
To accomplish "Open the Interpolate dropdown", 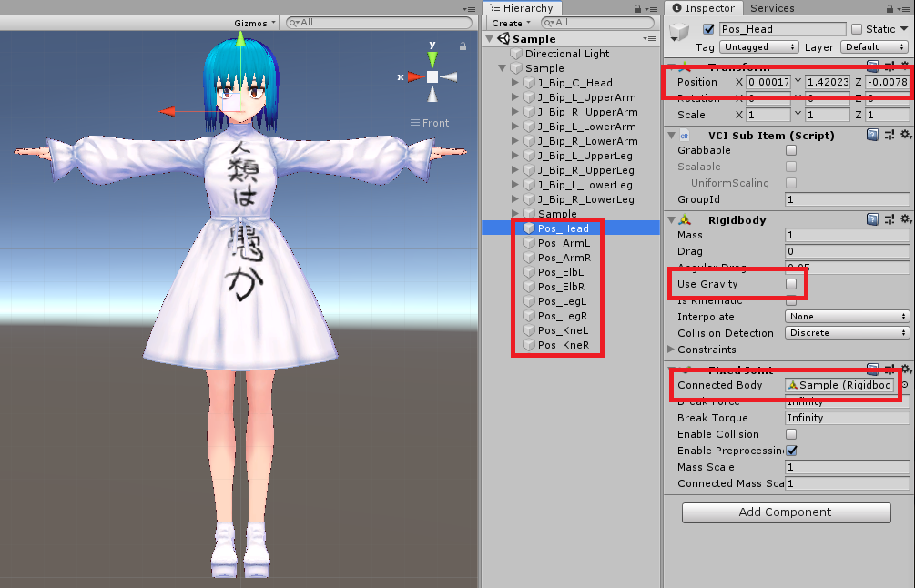I will [848, 316].
